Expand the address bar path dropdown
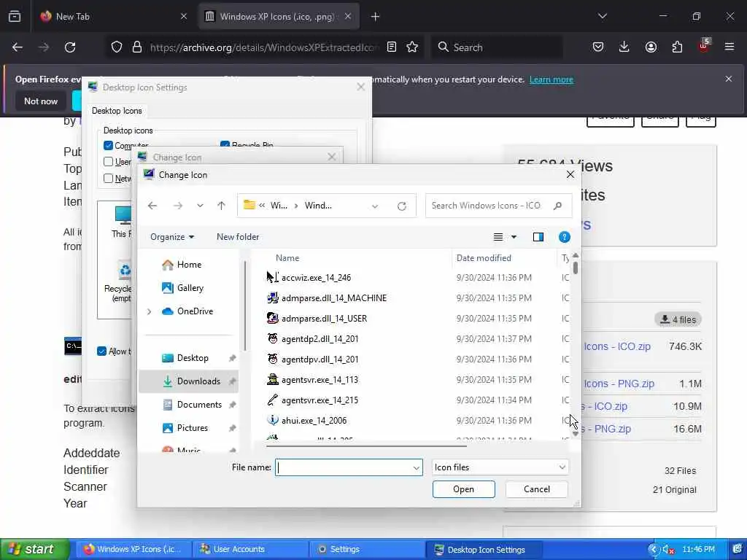This screenshot has height=560, width=747. click(375, 206)
